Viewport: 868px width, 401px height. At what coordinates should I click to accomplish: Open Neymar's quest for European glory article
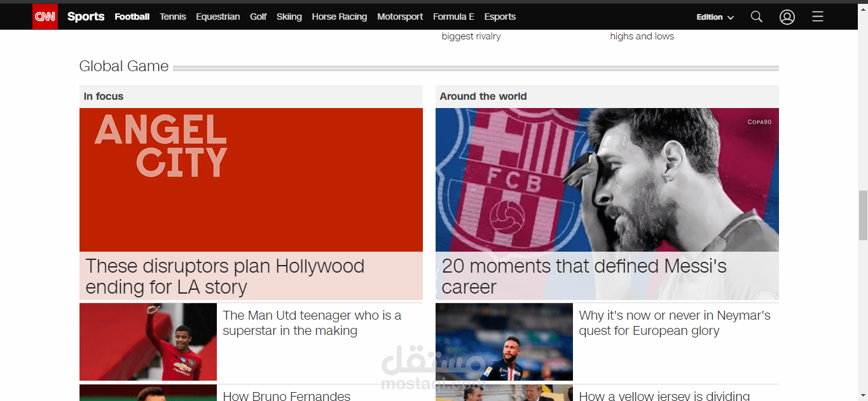point(675,323)
